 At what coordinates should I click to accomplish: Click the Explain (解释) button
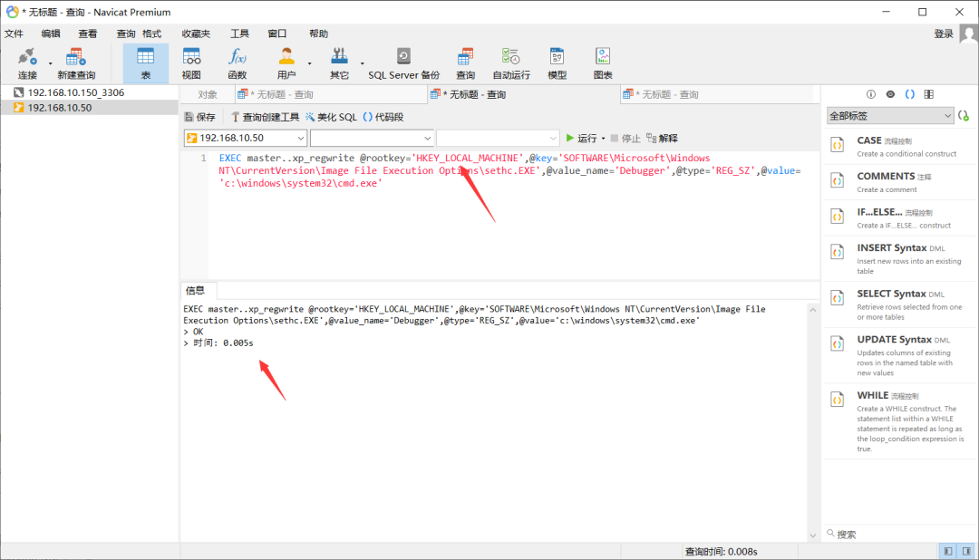[662, 138]
